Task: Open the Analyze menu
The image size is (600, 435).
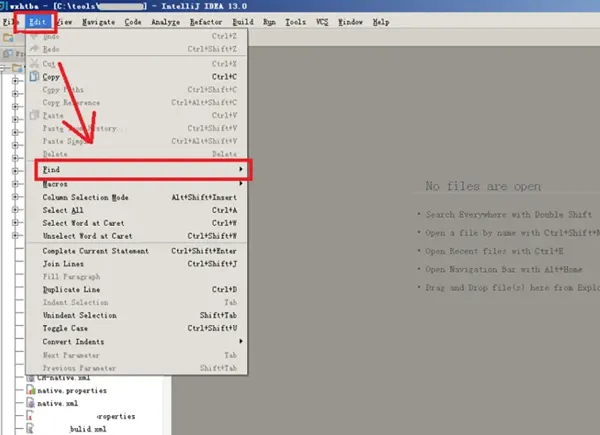Action: (165, 22)
